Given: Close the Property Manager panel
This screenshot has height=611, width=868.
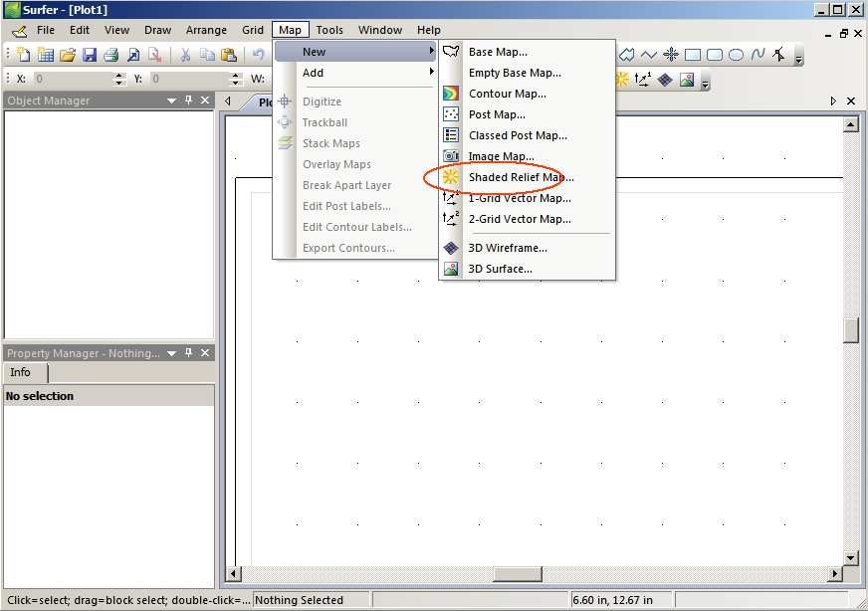Looking at the screenshot, I should pos(205,352).
